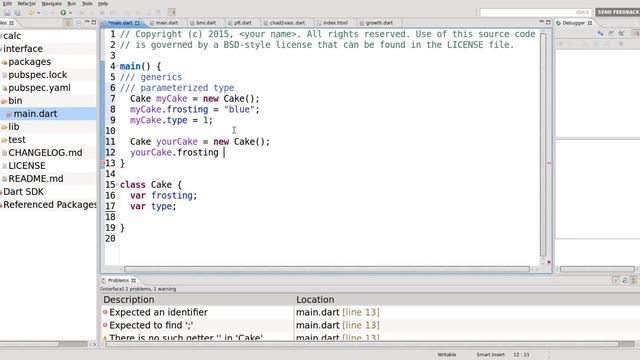The height and width of the screenshot is (360, 640).
Task: Collapse the class Cake fold marker
Action: click(118, 184)
